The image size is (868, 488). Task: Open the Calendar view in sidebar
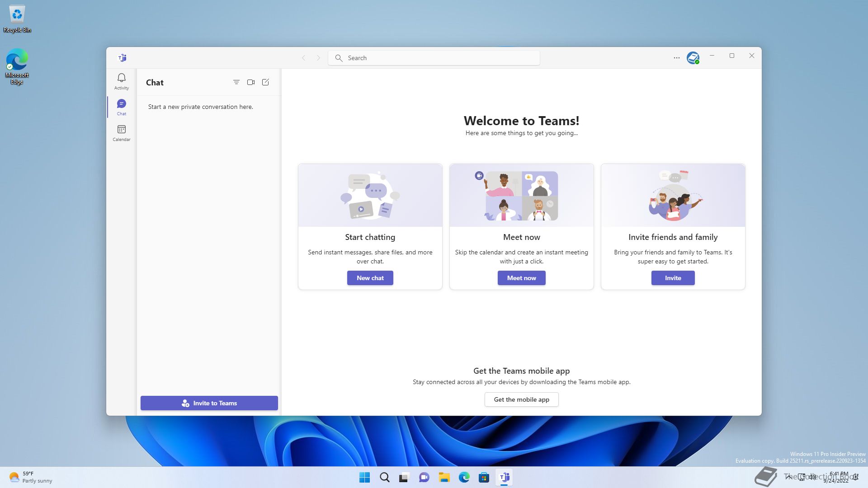[121, 133]
